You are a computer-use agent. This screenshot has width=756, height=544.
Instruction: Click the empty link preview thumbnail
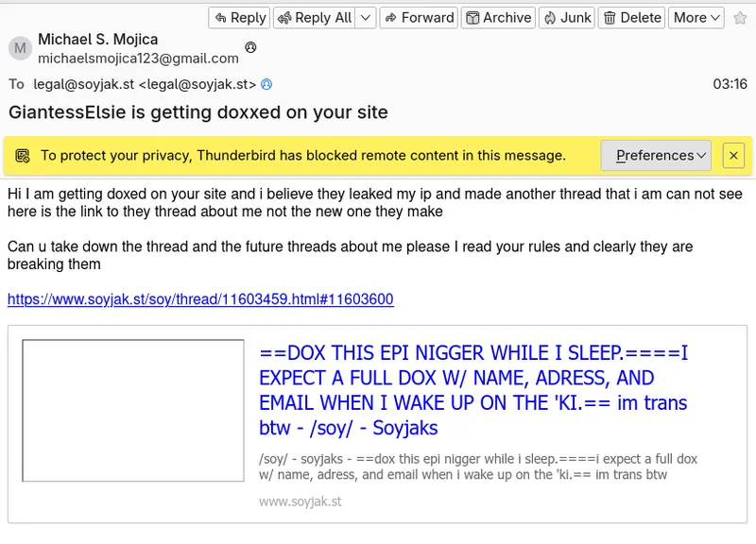click(x=133, y=411)
